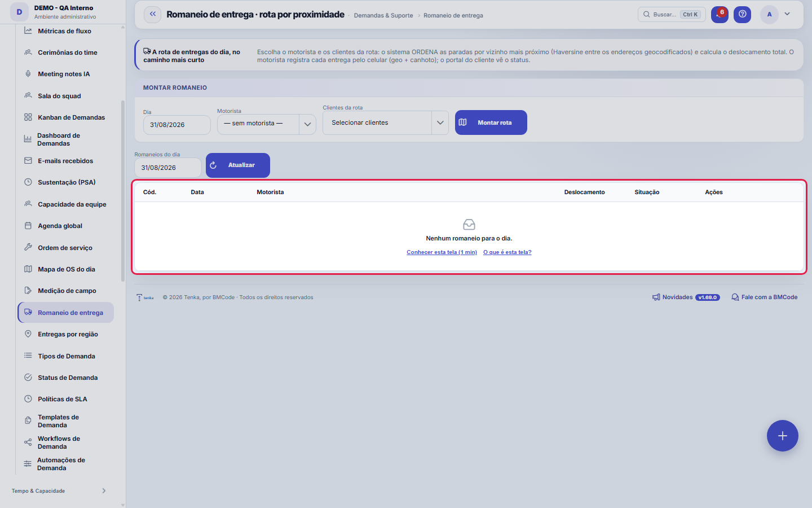The width and height of the screenshot is (812, 508).
Task: Click the Templates de Demanda copy icon
Action: coord(28,421)
